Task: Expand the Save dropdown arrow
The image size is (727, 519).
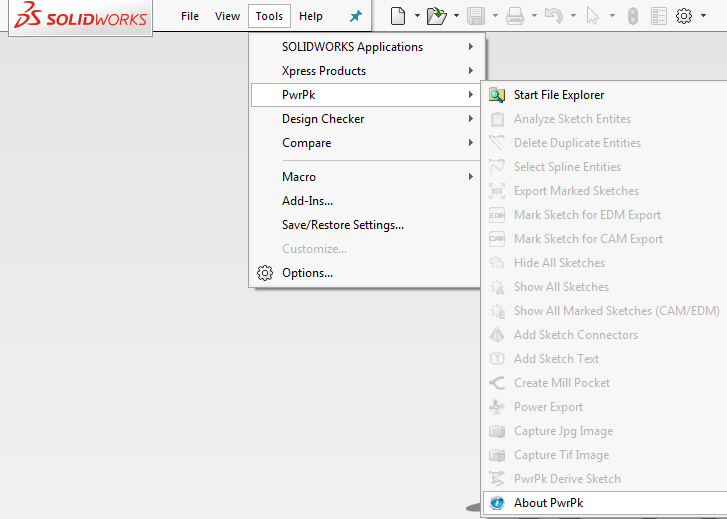Action: (495, 16)
